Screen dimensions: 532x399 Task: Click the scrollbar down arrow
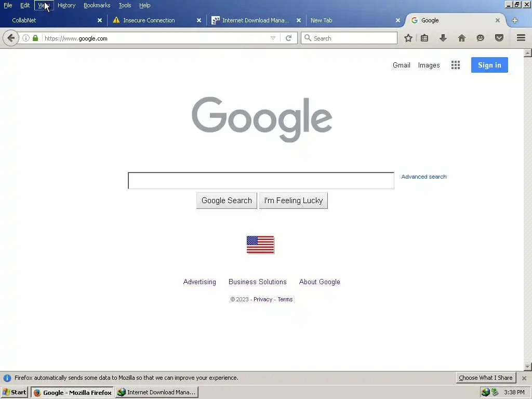[x=528, y=367]
